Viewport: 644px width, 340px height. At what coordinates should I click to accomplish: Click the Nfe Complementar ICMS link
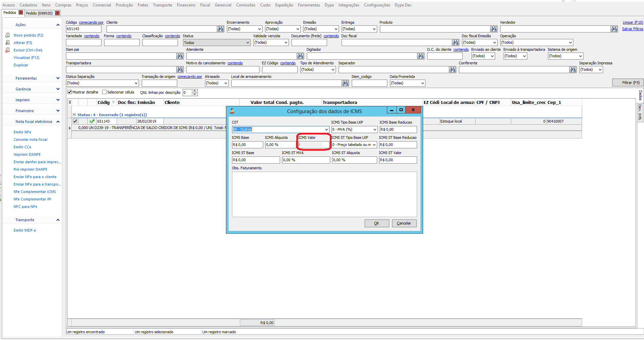point(35,192)
